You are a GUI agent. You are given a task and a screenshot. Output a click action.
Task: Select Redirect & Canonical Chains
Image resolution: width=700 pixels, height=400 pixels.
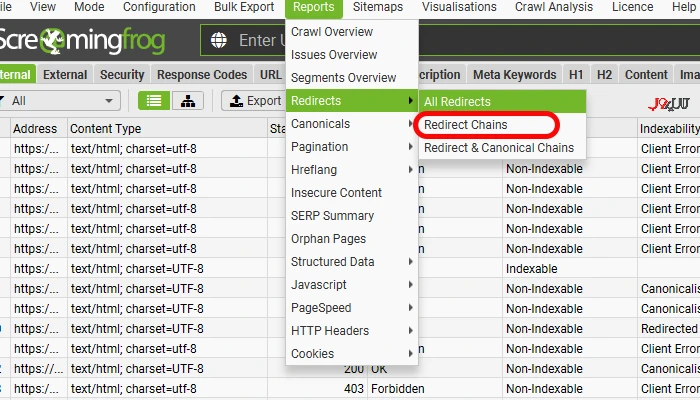pos(499,148)
